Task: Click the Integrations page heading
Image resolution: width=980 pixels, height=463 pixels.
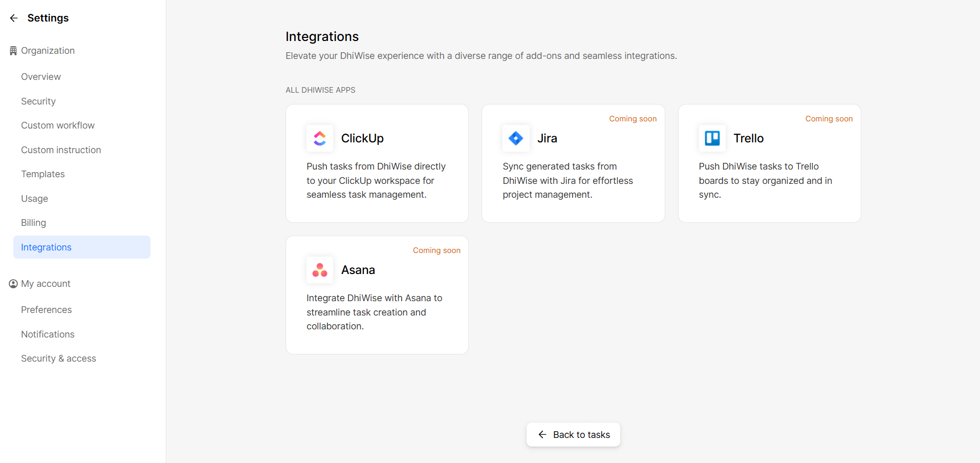Action: coord(322,36)
